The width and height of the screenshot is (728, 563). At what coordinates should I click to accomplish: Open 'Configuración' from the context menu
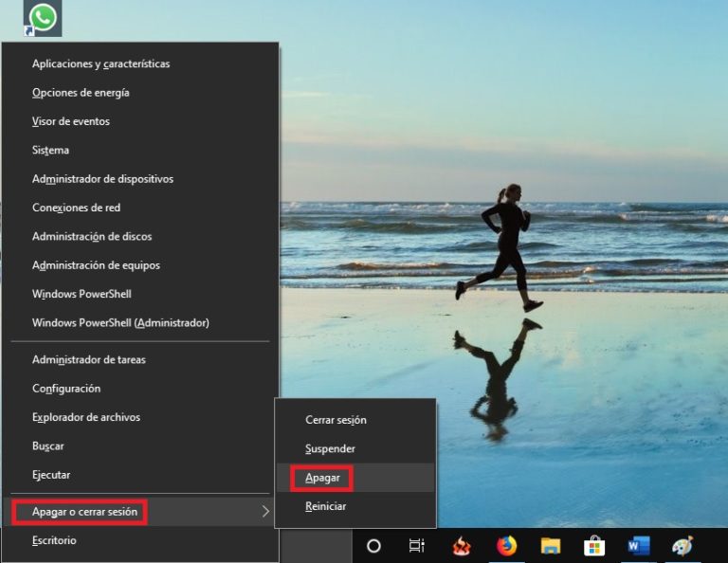65,389
